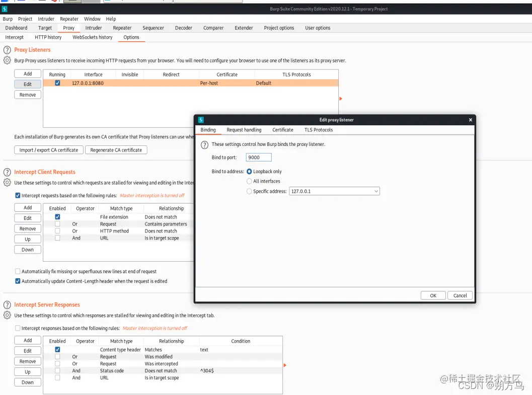This screenshot has height=395, width=532.
Task: Enable automatically fix missing new lines option
Action: click(18, 271)
